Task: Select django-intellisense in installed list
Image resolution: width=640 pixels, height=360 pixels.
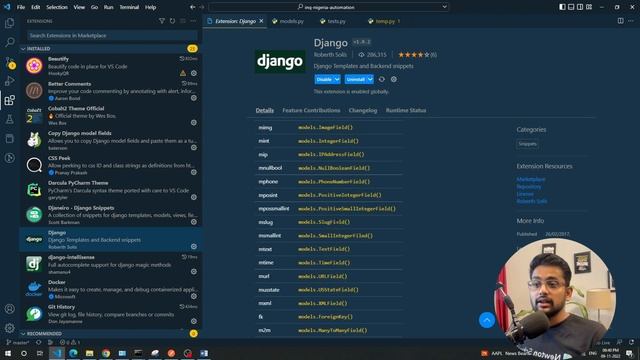Action: point(111,264)
